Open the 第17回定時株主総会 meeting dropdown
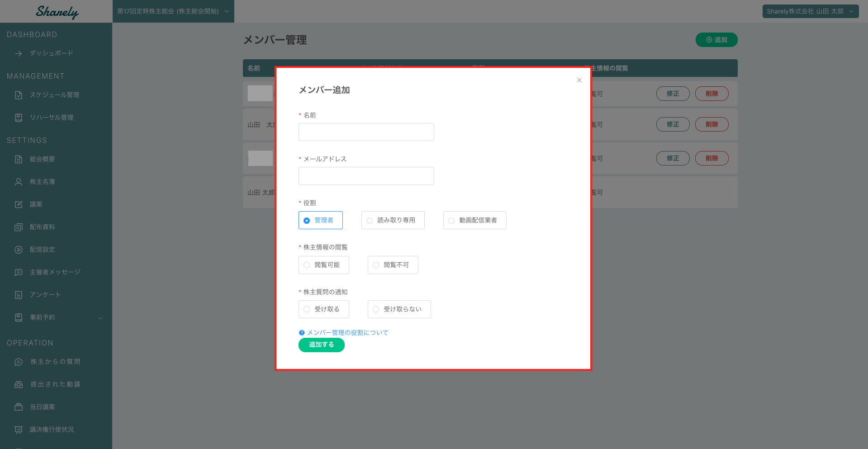 (173, 11)
